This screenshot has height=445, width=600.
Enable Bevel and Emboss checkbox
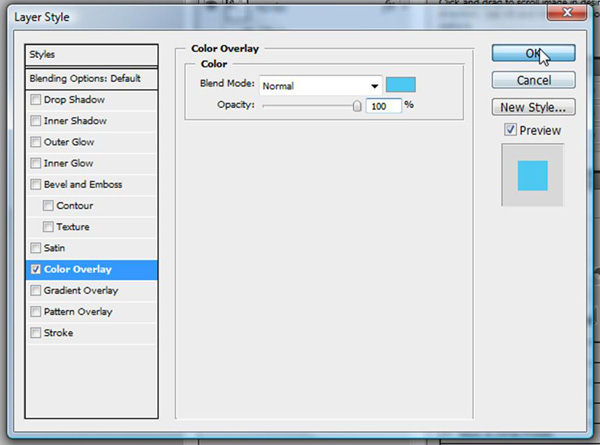[x=36, y=184]
